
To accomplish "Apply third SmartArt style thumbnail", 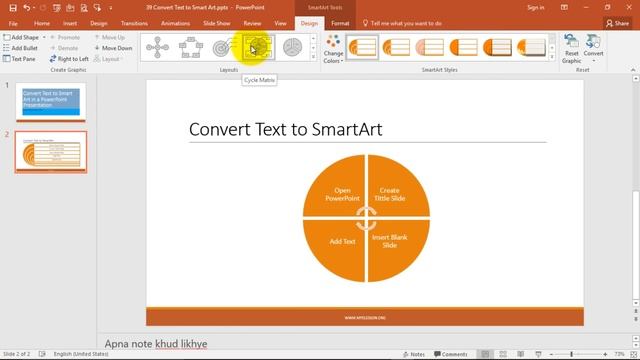I will [430, 47].
